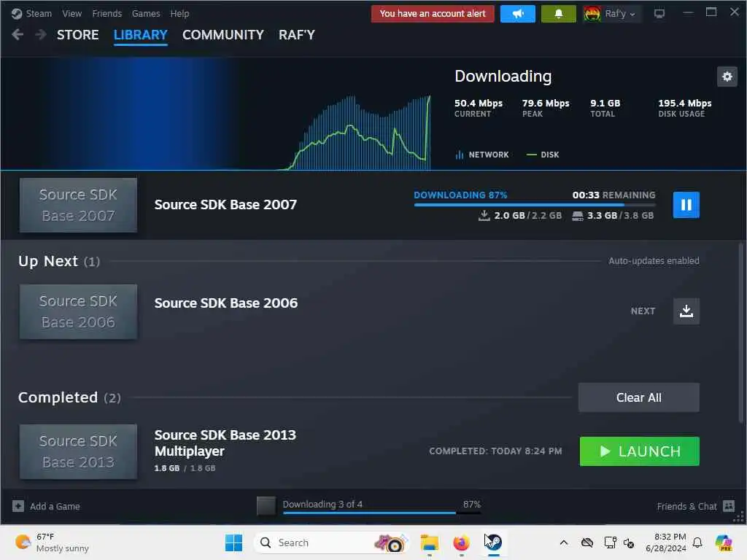Open Windows notification bell

tap(697, 542)
